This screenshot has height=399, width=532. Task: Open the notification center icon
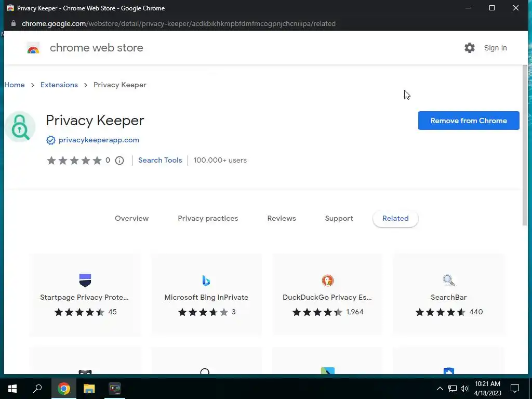point(515,389)
